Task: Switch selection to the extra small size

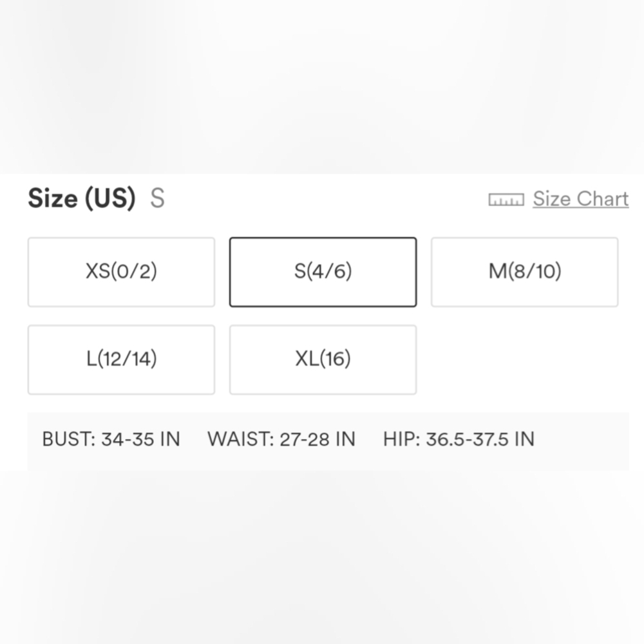Action: pyautogui.click(x=121, y=272)
